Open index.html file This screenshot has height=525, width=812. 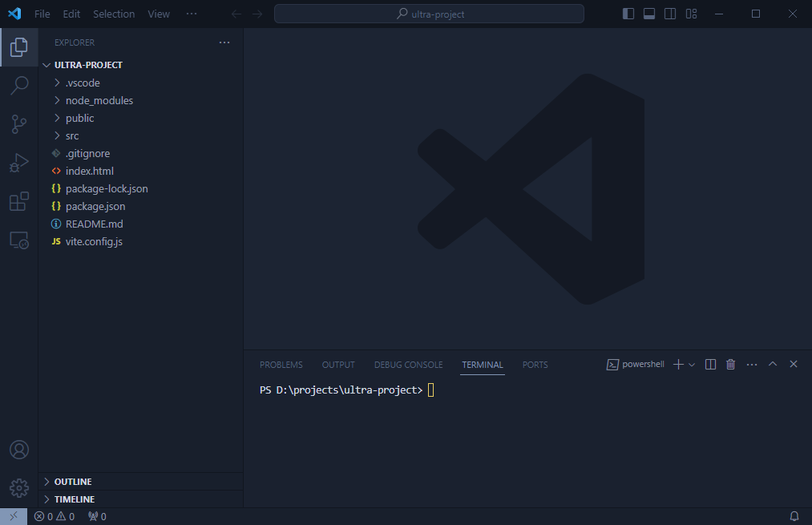point(140,171)
